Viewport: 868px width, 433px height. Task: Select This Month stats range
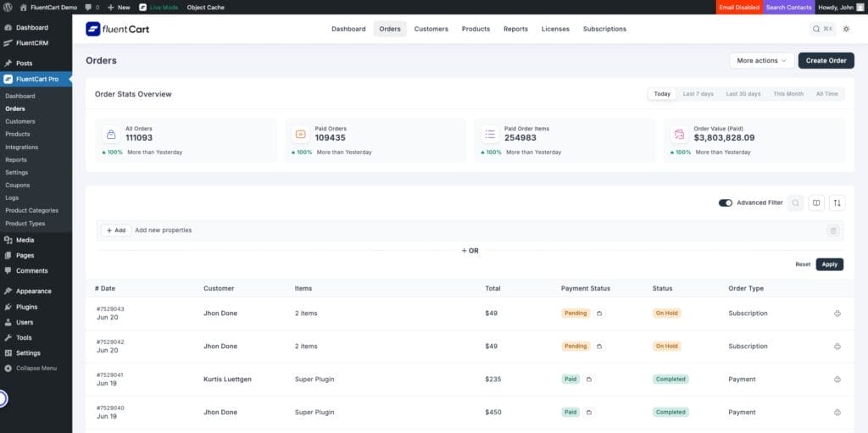[788, 94]
